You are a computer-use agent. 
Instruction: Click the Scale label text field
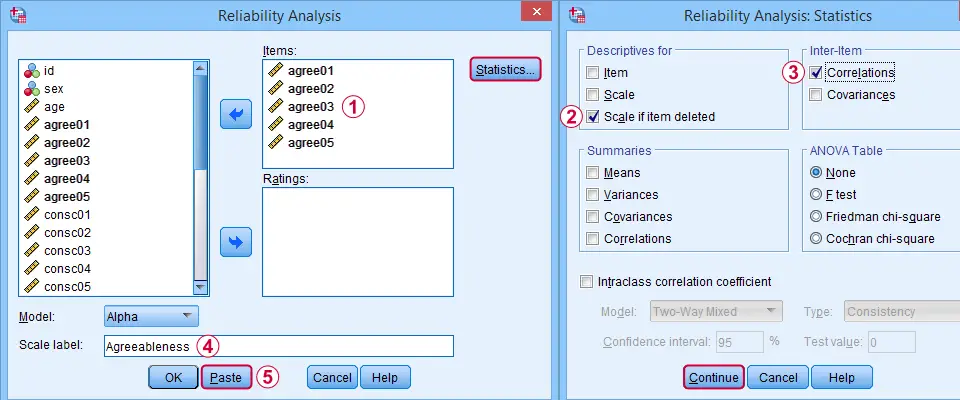point(278,346)
